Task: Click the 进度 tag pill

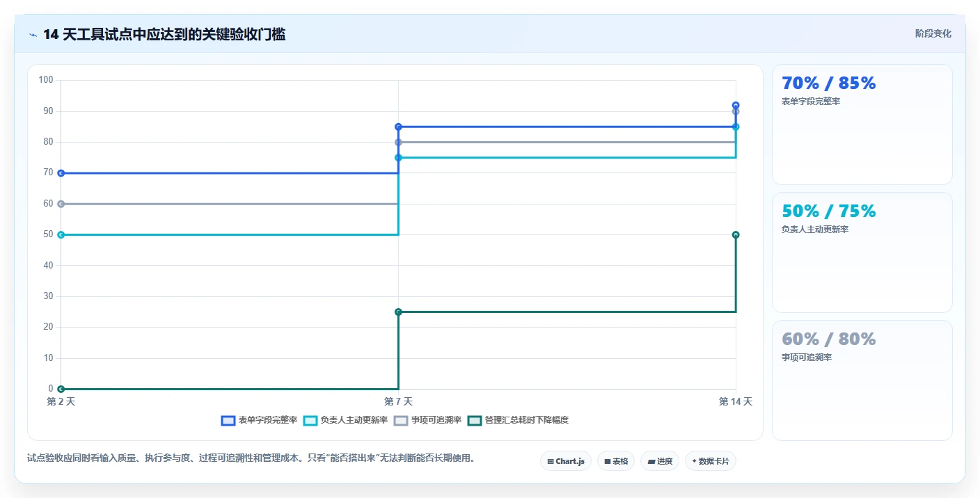Action: pos(660,461)
